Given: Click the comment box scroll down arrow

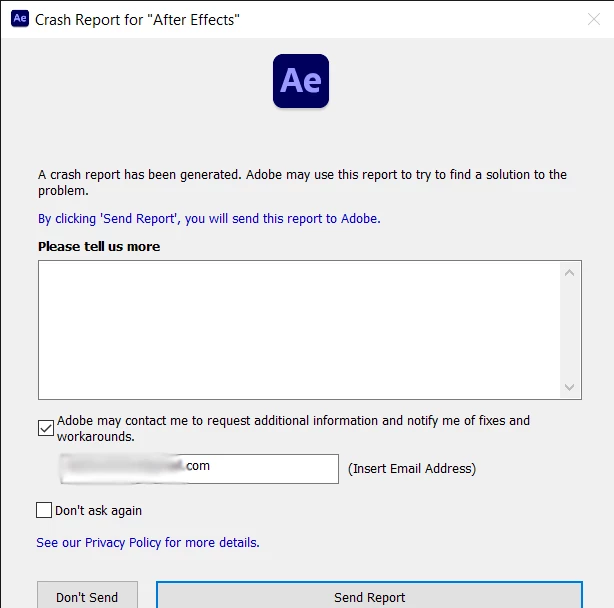Looking at the screenshot, I should point(570,387).
